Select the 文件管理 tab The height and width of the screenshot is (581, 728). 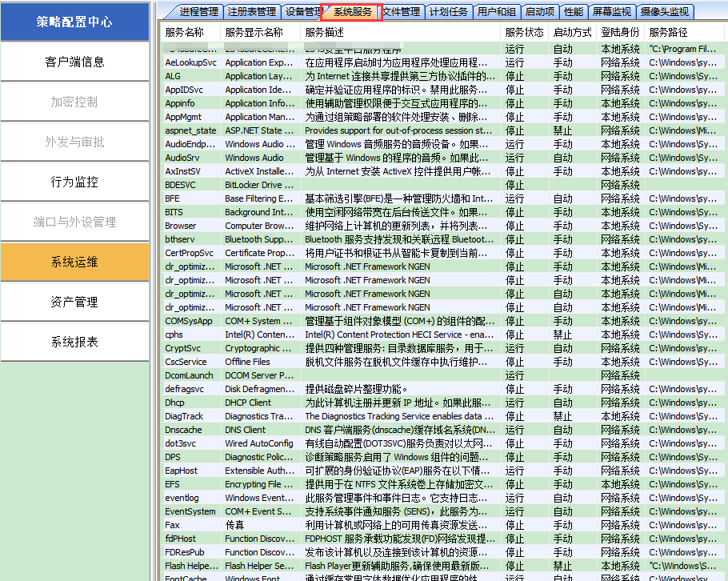(401, 12)
